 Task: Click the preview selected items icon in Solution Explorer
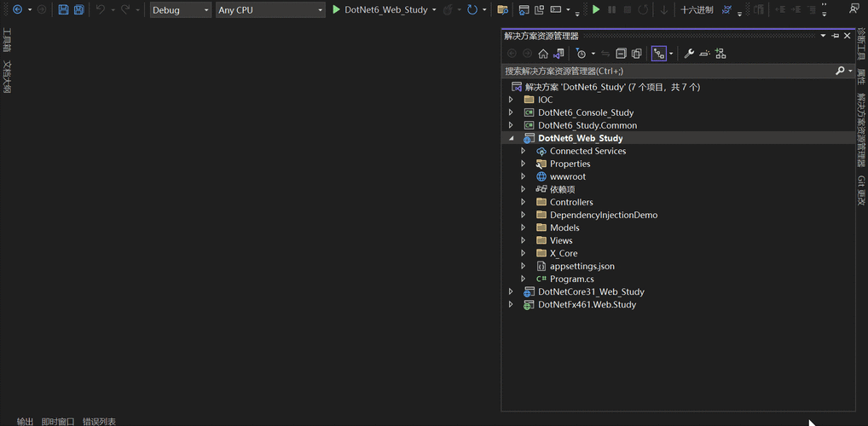click(704, 54)
